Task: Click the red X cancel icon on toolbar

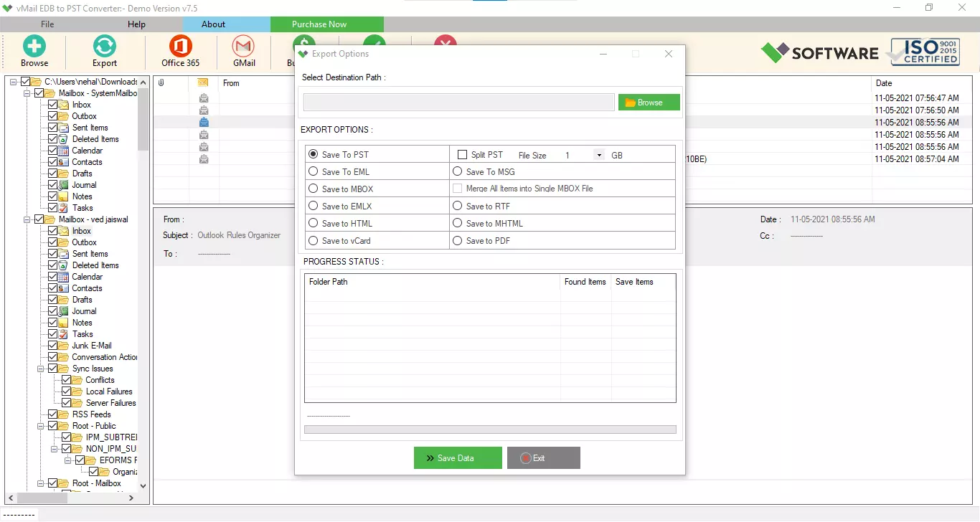Action: click(444, 43)
